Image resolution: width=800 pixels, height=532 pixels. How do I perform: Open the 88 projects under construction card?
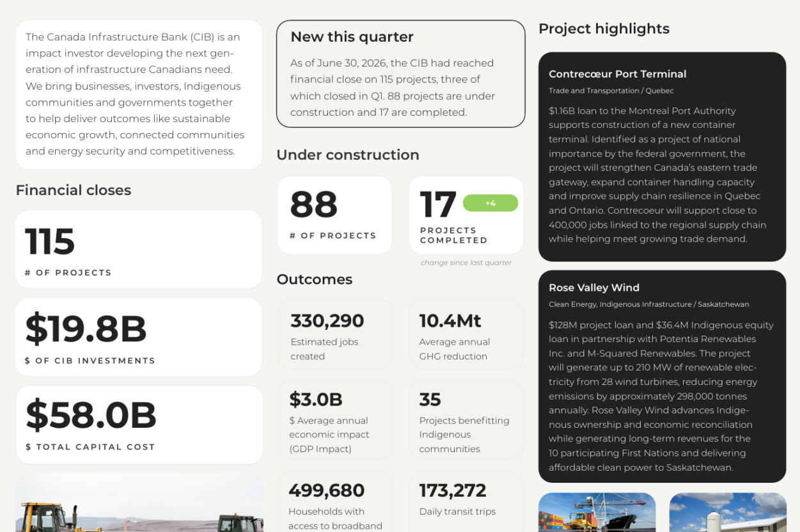pos(334,215)
